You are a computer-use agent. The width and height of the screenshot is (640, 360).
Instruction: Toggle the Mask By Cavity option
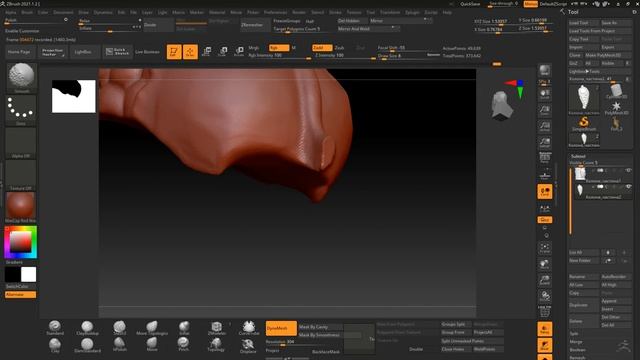click(321, 327)
